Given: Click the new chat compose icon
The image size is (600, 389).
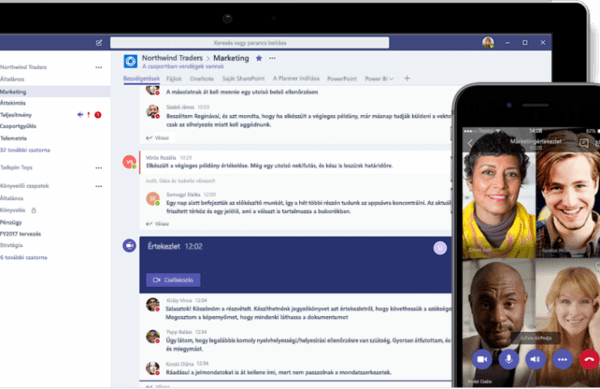Looking at the screenshot, I should pos(99,42).
